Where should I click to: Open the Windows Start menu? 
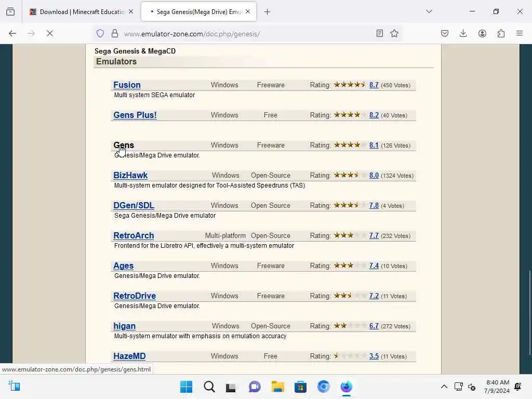[186, 387]
